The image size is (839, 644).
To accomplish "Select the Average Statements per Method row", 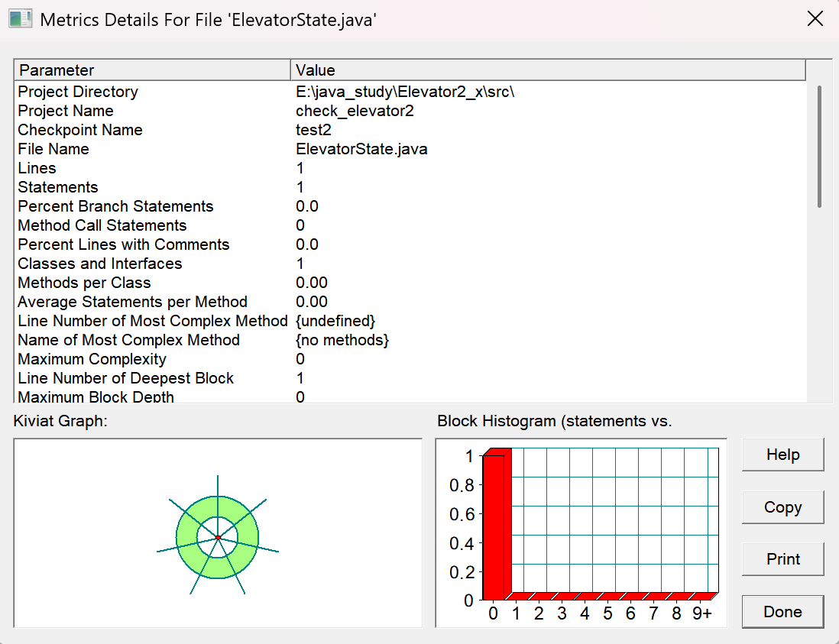I will (x=411, y=302).
